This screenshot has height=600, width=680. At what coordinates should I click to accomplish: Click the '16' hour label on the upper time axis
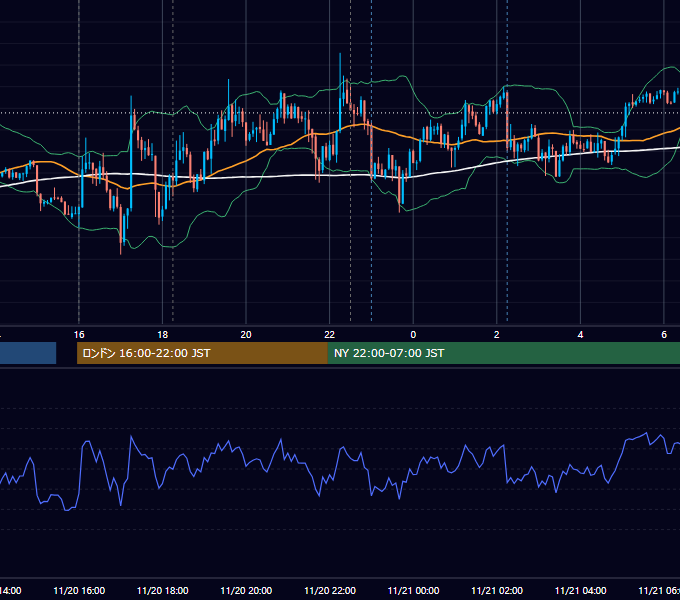point(79,335)
